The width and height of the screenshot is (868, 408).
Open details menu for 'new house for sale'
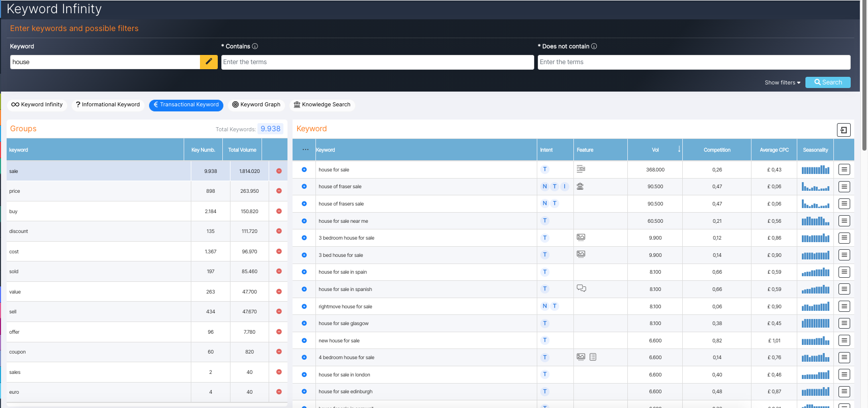point(844,340)
